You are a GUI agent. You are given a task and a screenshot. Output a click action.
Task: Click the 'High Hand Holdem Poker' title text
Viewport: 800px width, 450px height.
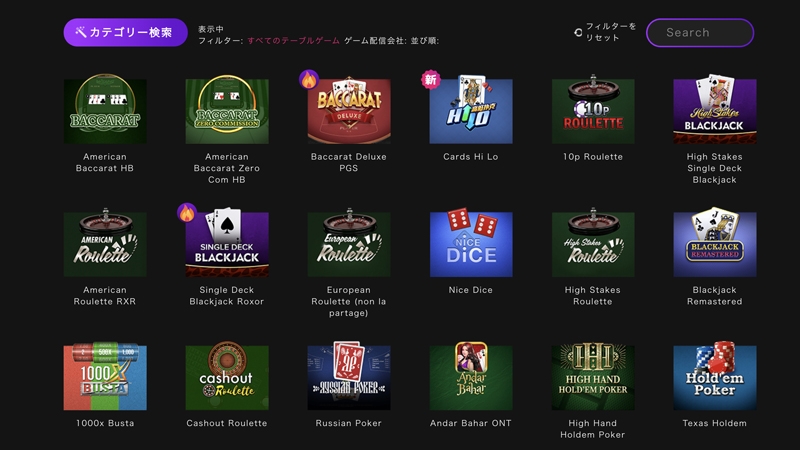[593, 429]
